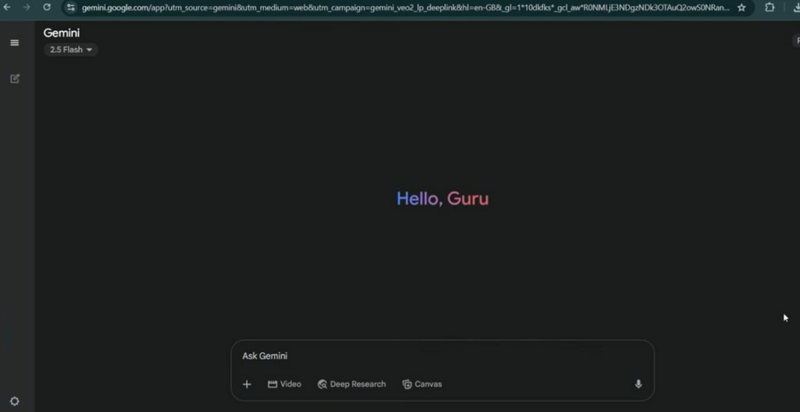Image resolution: width=800 pixels, height=412 pixels.
Task: Click the Gemini logo text
Action: (61, 33)
